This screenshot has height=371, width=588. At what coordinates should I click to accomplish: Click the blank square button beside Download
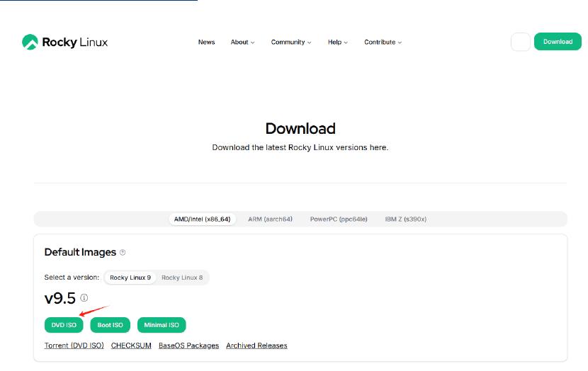click(x=521, y=42)
